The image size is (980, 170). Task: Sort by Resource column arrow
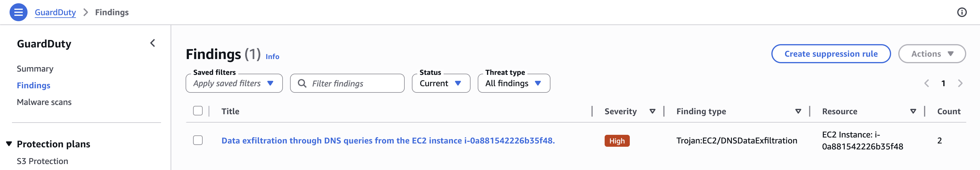tap(913, 111)
